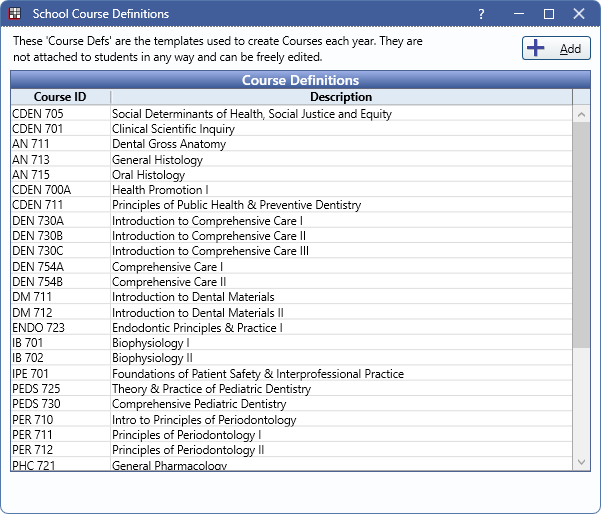Select the PER 712 course row
Image resolution: width=601 pixels, height=514 pixels.
(60, 450)
